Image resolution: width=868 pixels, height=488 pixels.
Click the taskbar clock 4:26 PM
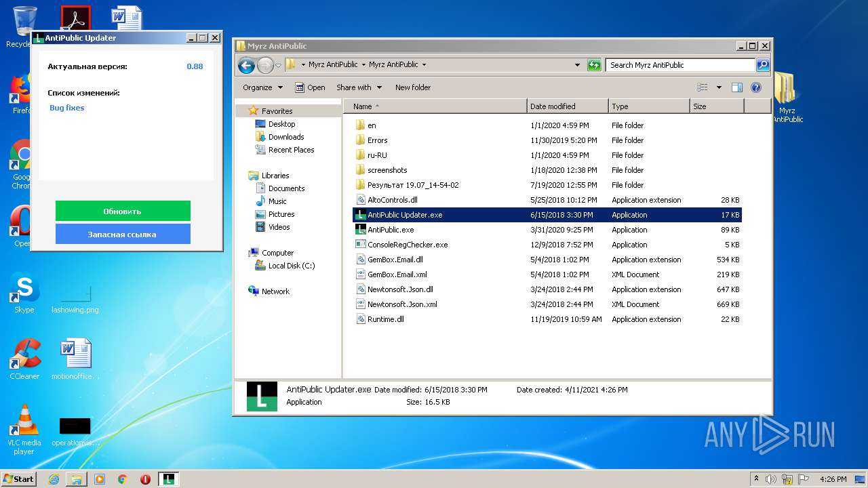(x=833, y=479)
